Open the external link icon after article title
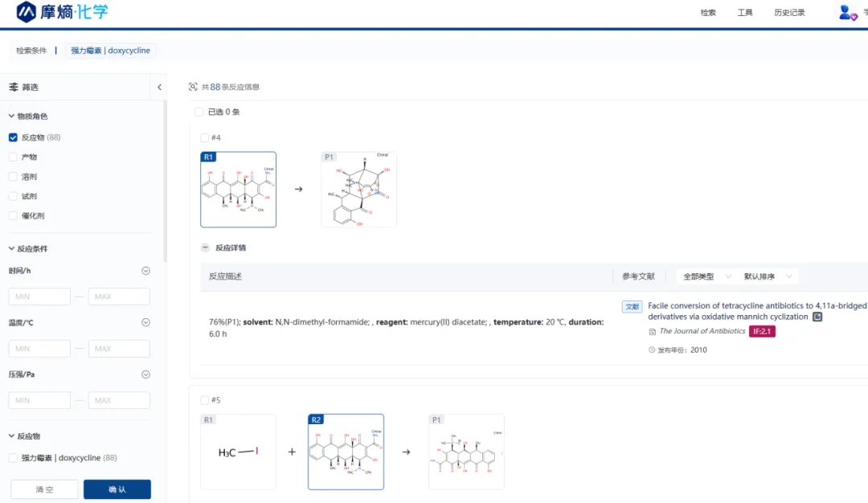Viewport: 868px width, 503px height. click(x=817, y=317)
